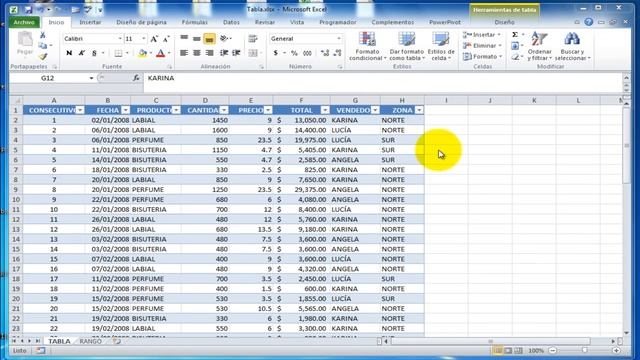Apply thousands separator 000 style
The image size is (640, 360).
(x=307, y=53)
